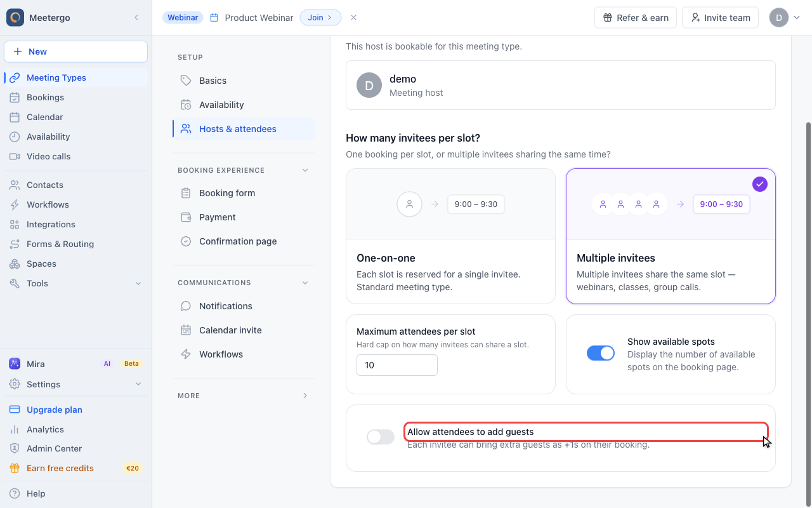Click the Payment wallet icon
Image resolution: width=812 pixels, height=508 pixels.
(x=186, y=217)
